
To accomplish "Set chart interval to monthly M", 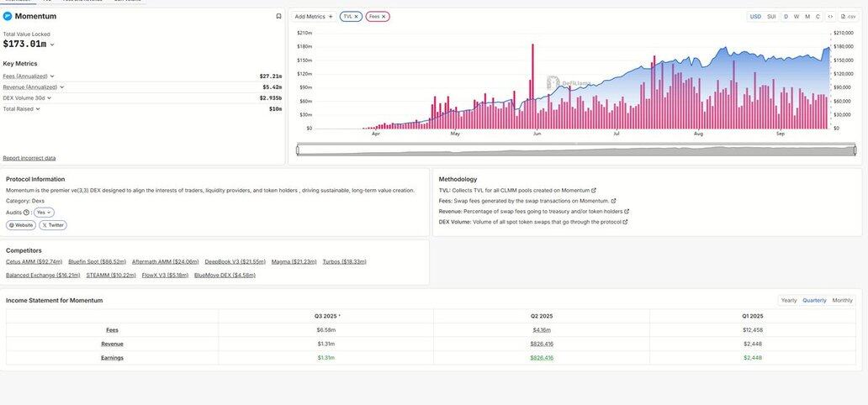I will 807,17.
